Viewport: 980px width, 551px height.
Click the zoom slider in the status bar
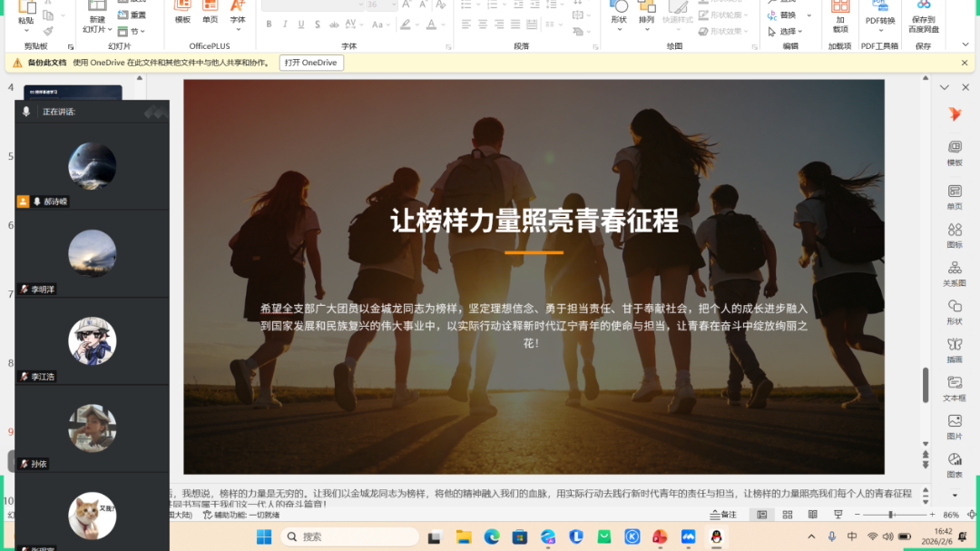click(891, 515)
